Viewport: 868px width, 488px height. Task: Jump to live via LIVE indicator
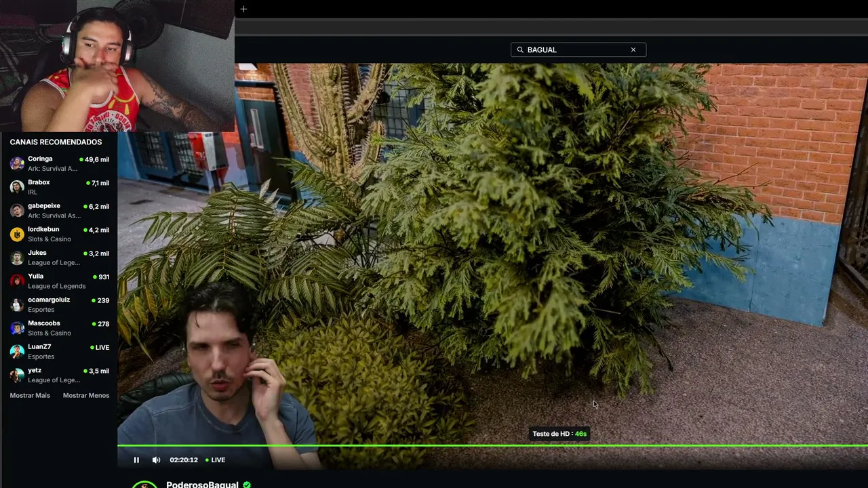[x=216, y=460]
